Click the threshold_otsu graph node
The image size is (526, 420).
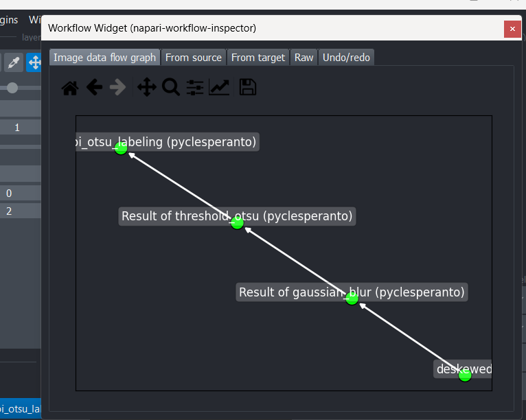[x=237, y=223]
